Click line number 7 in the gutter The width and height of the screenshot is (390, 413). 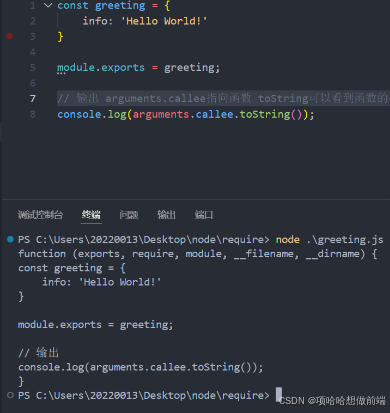click(33, 99)
